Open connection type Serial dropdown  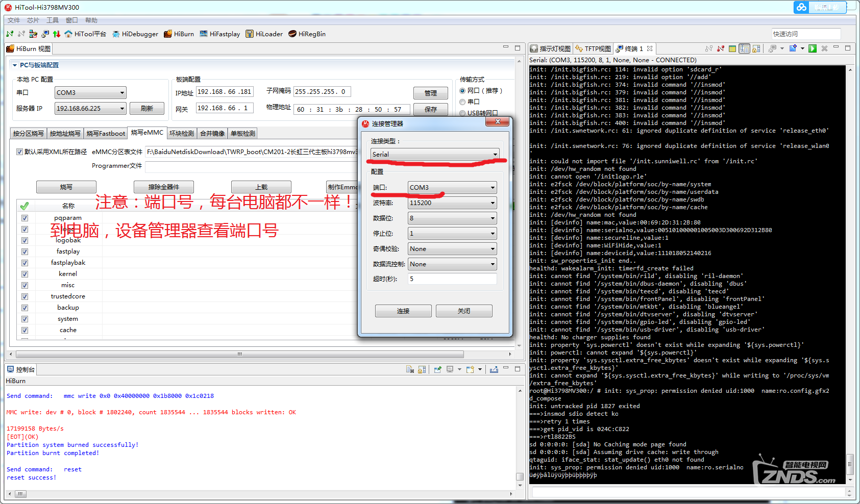click(x=435, y=154)
